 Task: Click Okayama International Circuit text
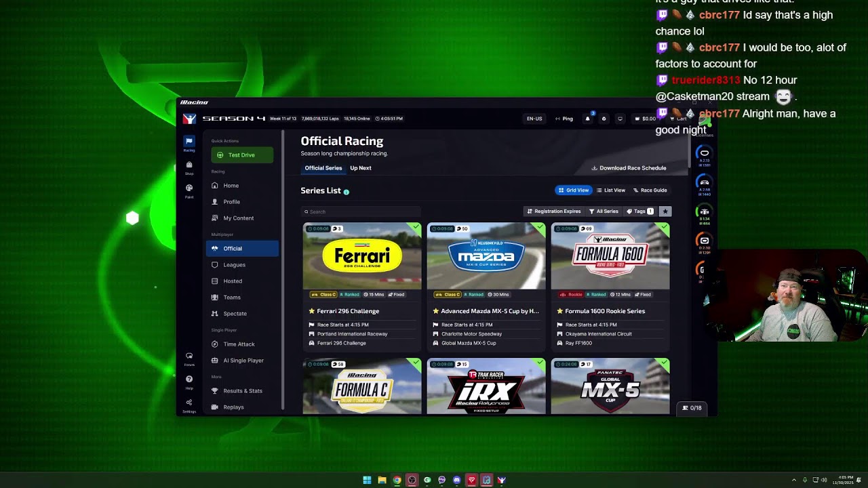[598, 334]
